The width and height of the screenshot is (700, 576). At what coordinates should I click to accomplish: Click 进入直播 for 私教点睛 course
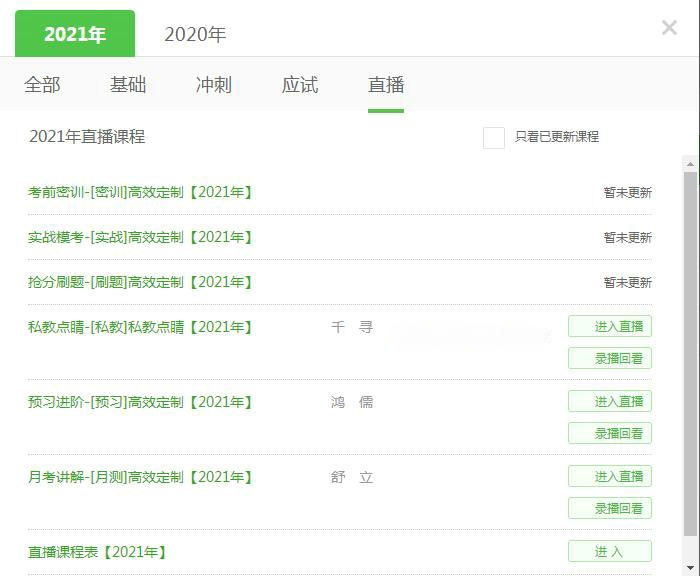[x=610, y=326]
